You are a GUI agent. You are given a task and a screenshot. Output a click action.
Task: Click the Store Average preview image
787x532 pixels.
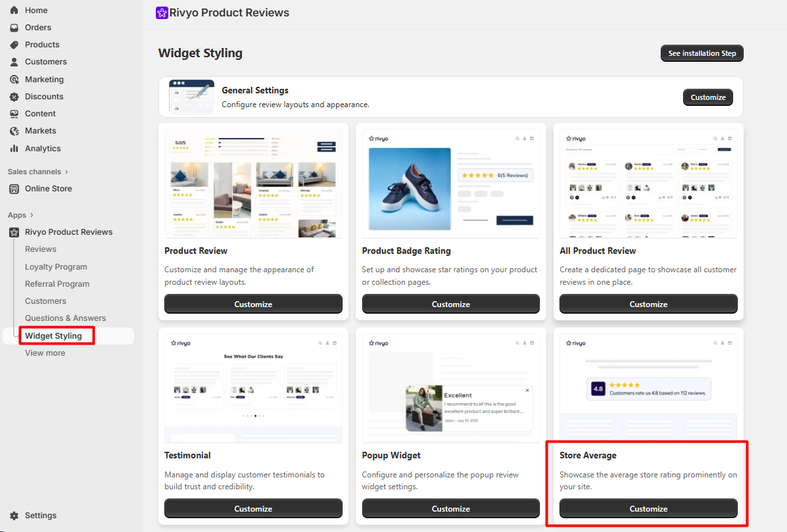(648, 389)
